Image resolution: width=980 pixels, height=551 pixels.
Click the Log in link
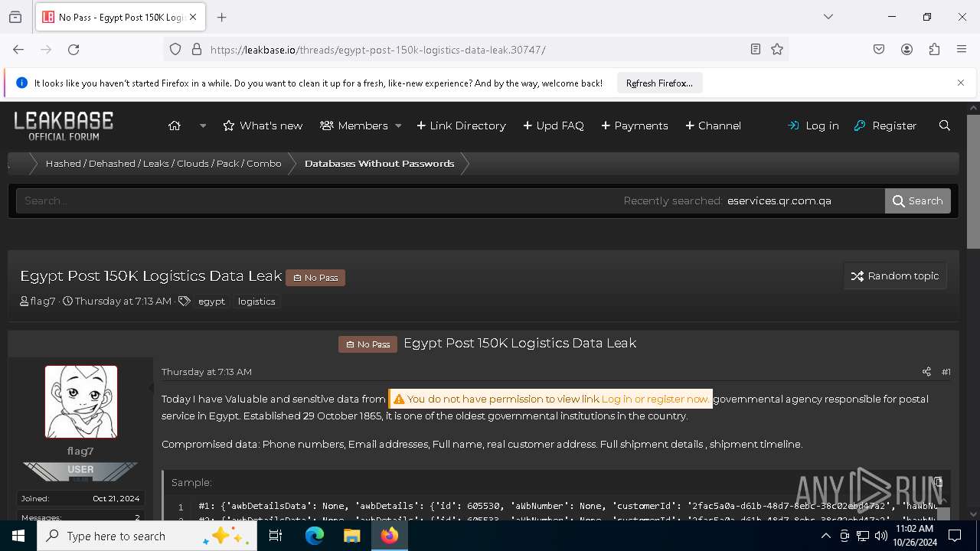click(813, 126)
